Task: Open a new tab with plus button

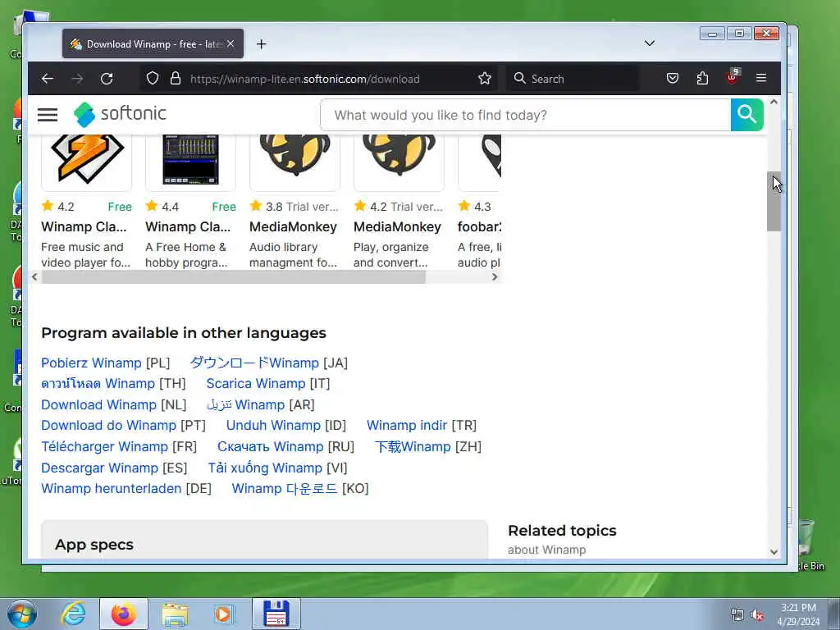Action: [x=261, y=44]
